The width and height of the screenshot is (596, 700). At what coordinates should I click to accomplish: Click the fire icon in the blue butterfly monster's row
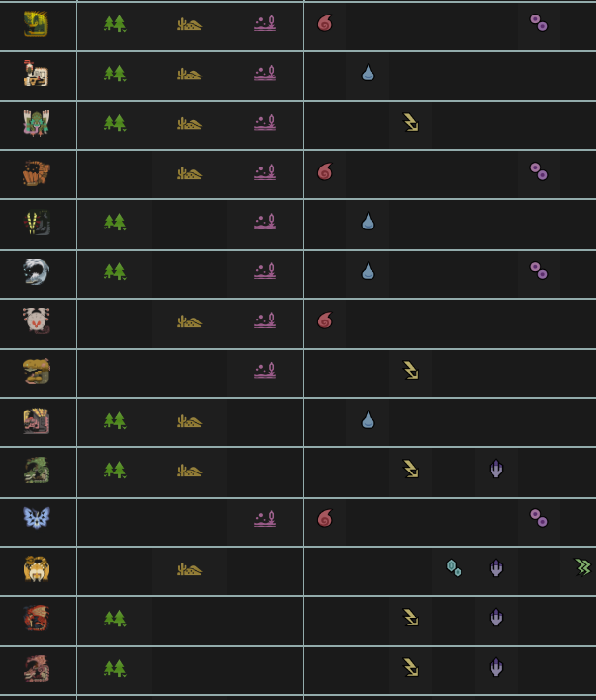pos(325,519)
